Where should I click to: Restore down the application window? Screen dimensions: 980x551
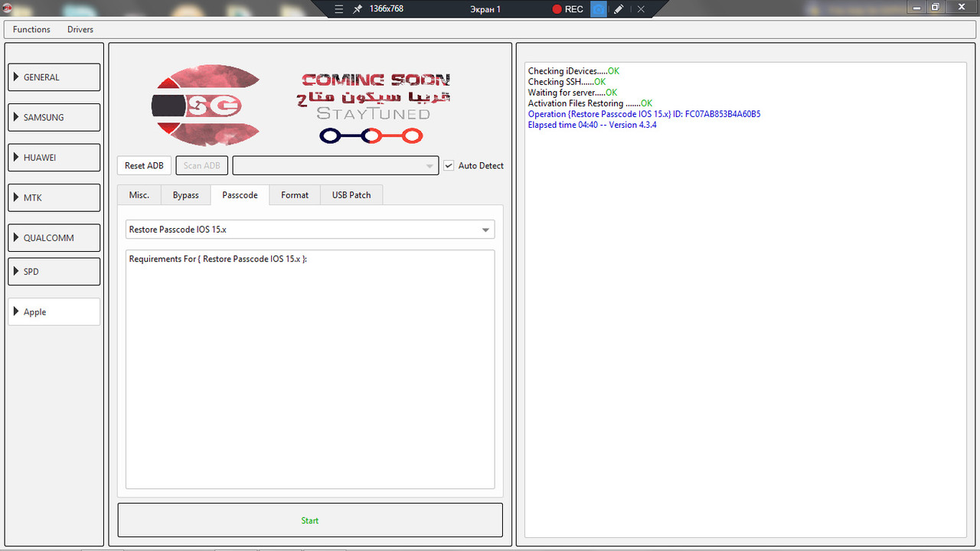coord(936,7)
